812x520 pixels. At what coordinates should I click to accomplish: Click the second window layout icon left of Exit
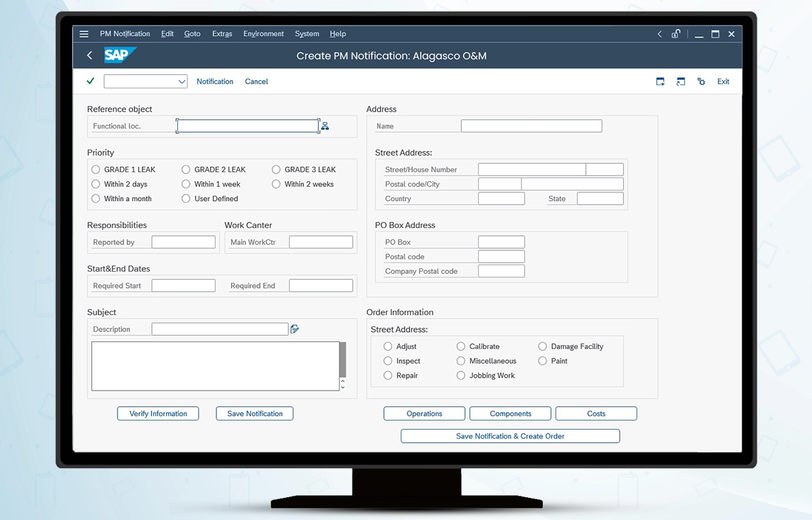tap(681, 81)
